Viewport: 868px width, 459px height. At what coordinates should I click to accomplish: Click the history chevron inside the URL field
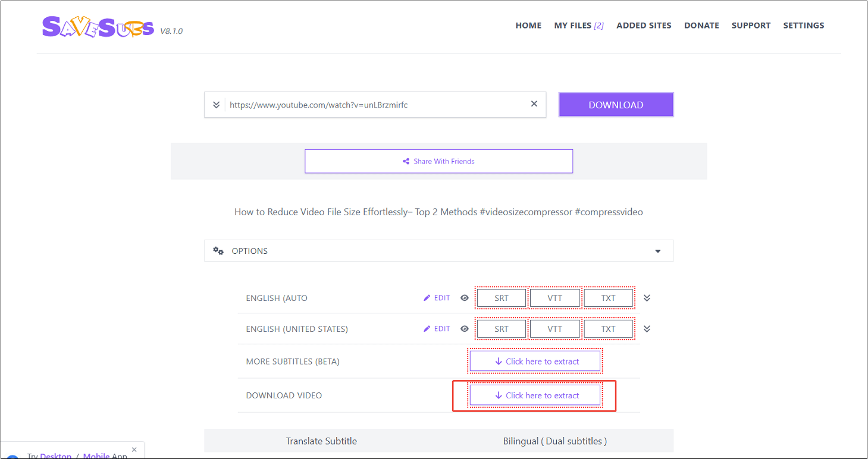point(216,104)
